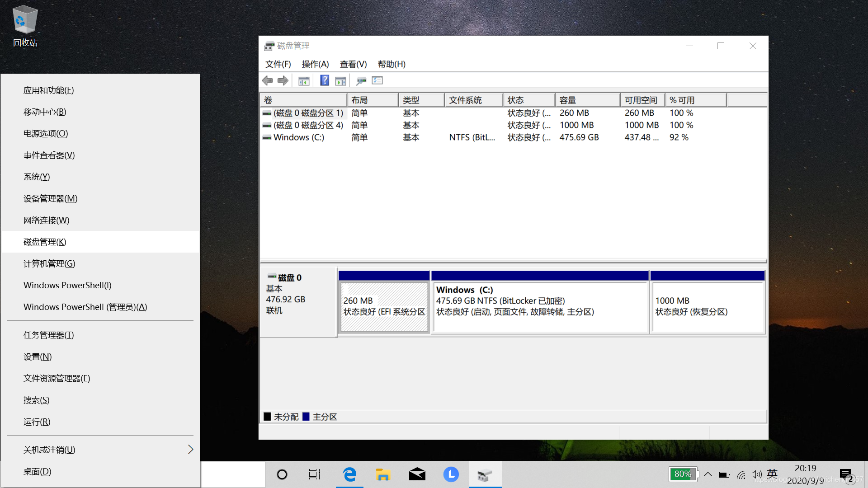Select the Windows (C:) volume row
The height and width of the screenshot is (488, 868).
click(299, 137)
